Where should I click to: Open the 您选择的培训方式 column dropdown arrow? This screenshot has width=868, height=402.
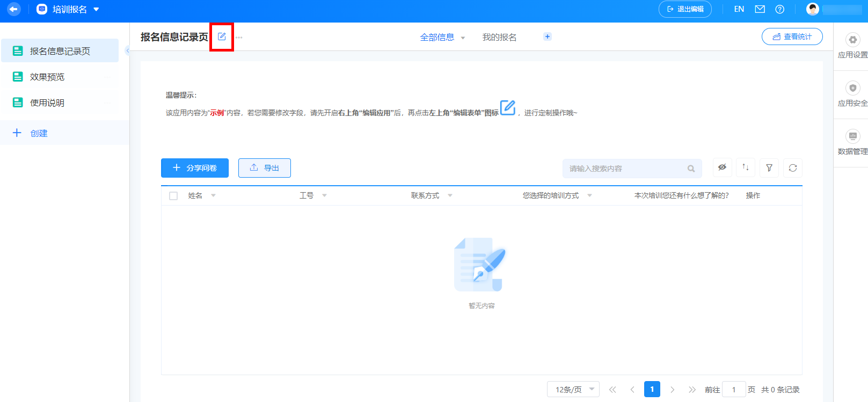(589, 195)
